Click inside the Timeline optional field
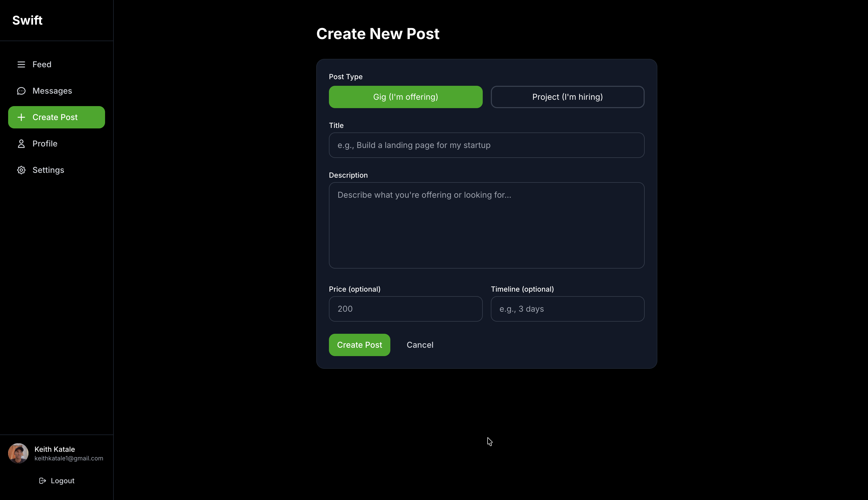The height and width of the screenshot is (500, 868). tap(567, 309)
